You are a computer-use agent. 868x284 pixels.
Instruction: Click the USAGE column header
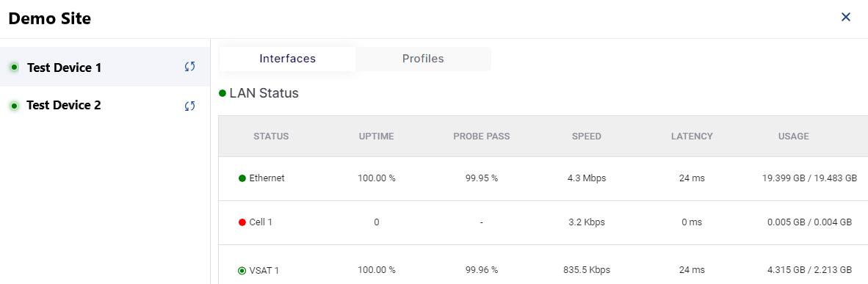pyautogui.click(x=794, y=136)
